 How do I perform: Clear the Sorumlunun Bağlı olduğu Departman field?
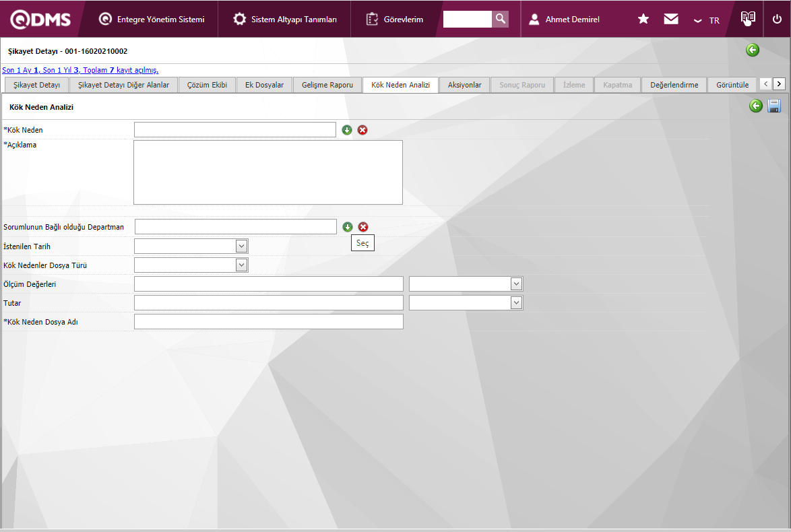[x=363, y=227]
